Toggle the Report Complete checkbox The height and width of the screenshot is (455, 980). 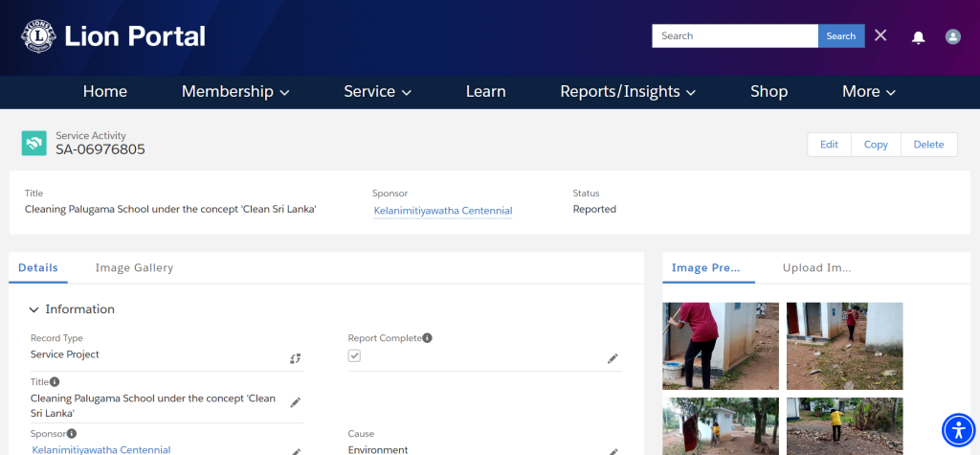coord(354,355)
